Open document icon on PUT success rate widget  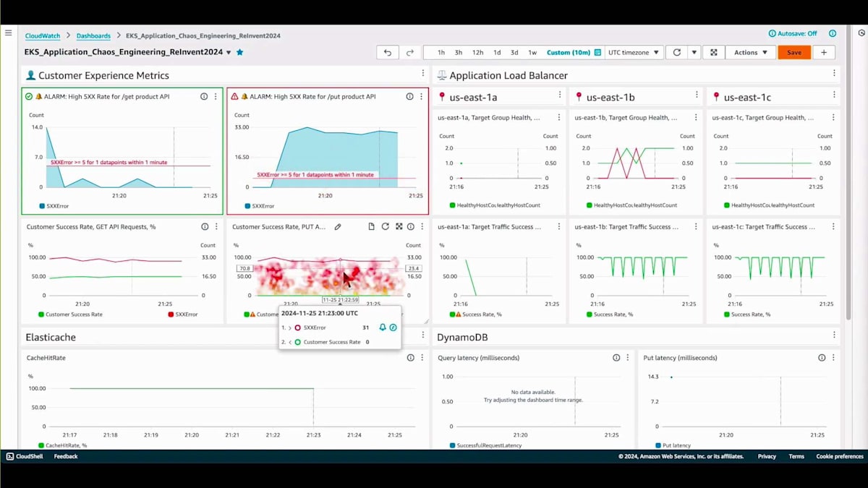[x=371, y=226]
